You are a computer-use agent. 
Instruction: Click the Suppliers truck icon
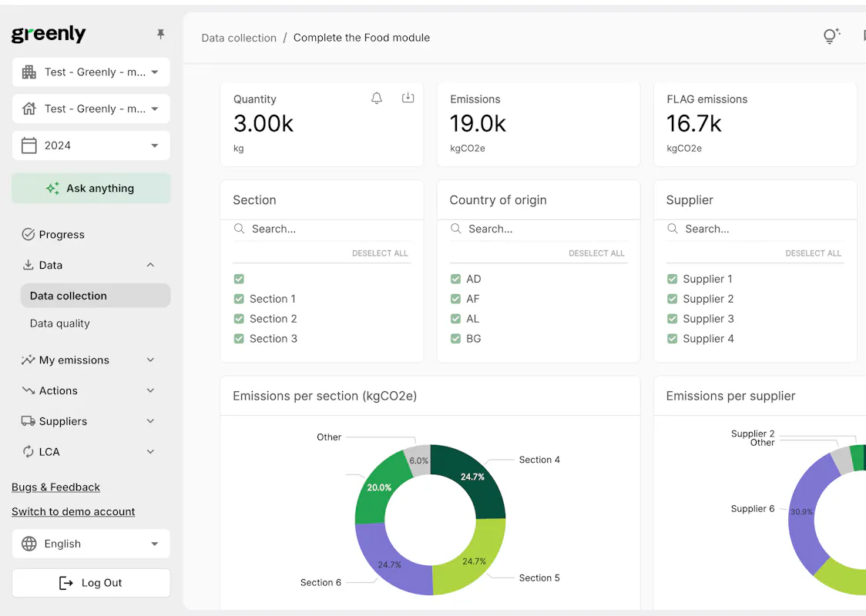[29, 421]
